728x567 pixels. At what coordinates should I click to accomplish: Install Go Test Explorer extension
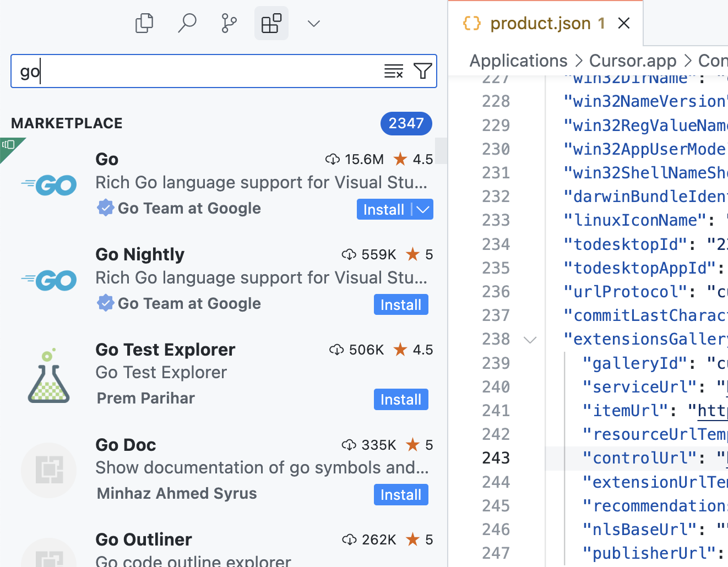pos(400,400)
